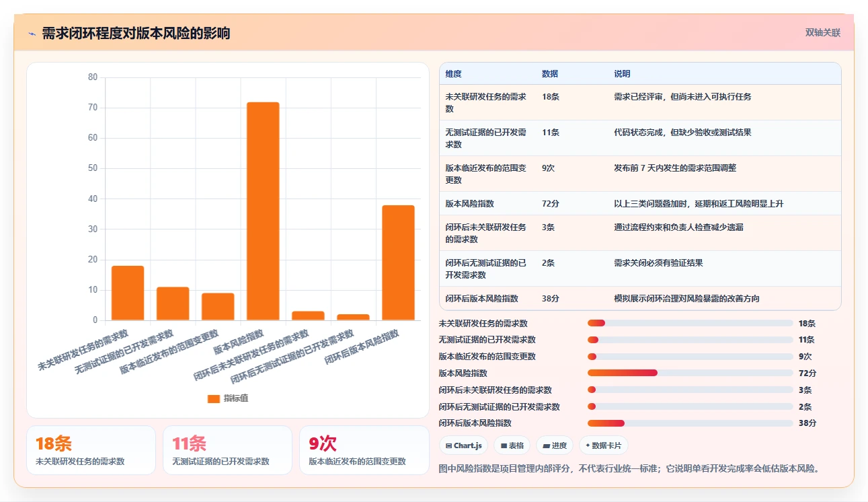Viewport: 868px width, 502px height.
Task: Click table cell 18条
Action: coord(551,97)
